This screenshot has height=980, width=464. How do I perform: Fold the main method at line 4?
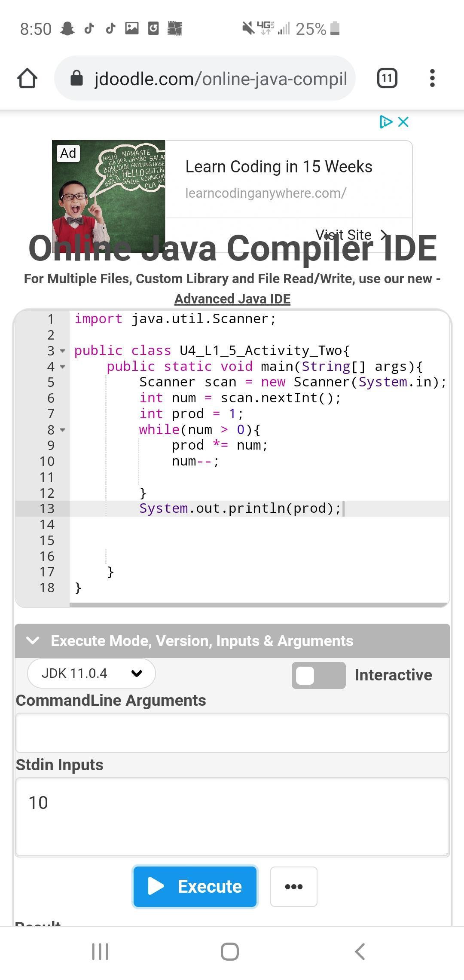[x=63, y=367]
